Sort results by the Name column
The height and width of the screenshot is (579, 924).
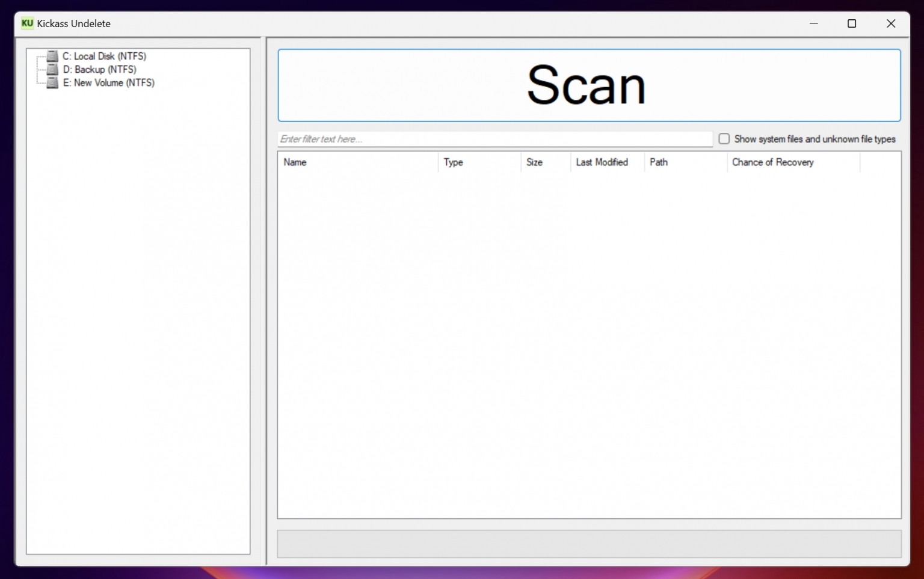coord(357,162)
